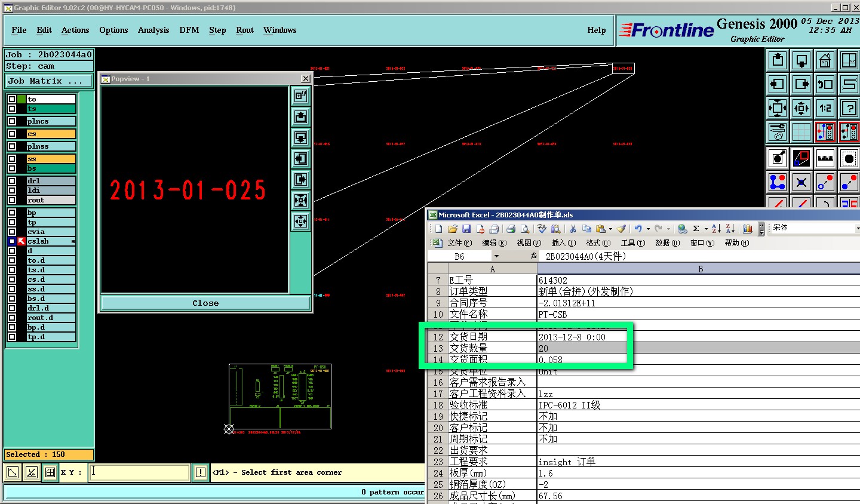Image resolution: width=860 pixels, height=504 pixels.
Task: Open the DFM menu
Action: point(189,30)
